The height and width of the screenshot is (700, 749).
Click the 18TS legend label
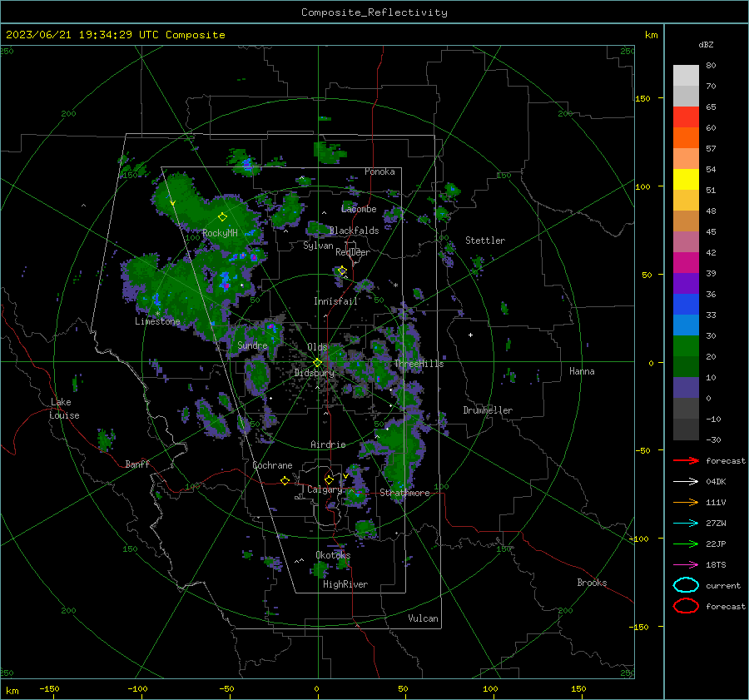tap(716, 565)
